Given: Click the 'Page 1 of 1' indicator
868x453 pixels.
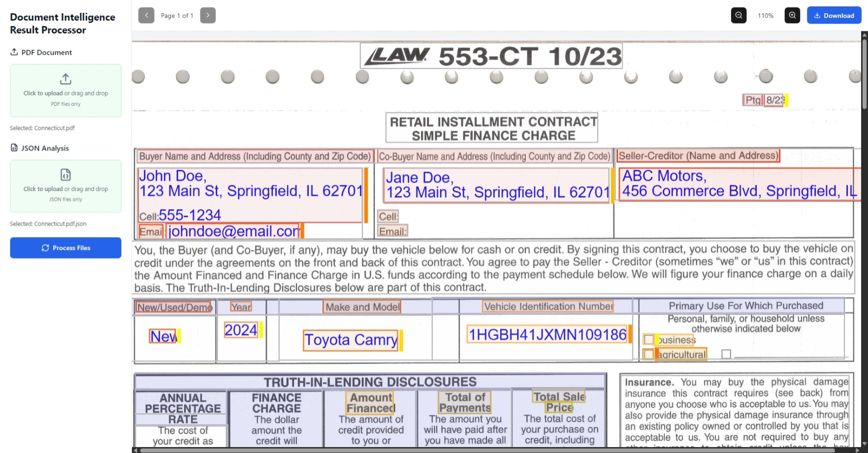Looking at the screenshot, I should click(x=177, y=16).
